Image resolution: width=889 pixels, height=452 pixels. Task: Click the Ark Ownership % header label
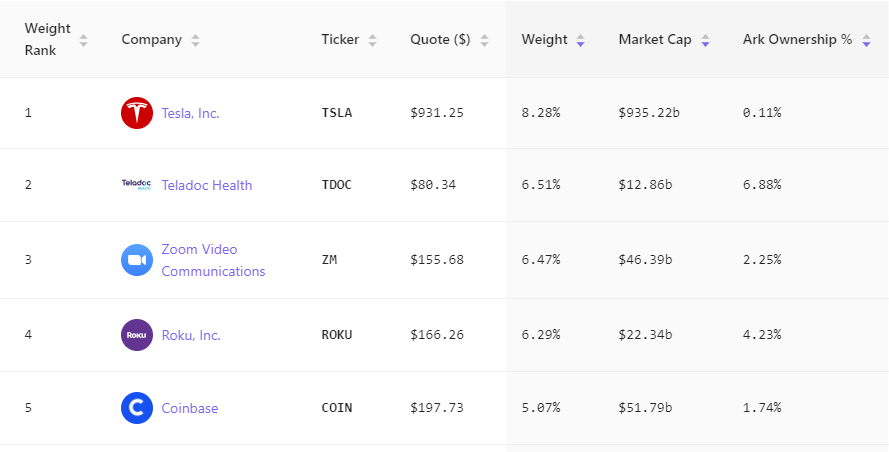797,40
